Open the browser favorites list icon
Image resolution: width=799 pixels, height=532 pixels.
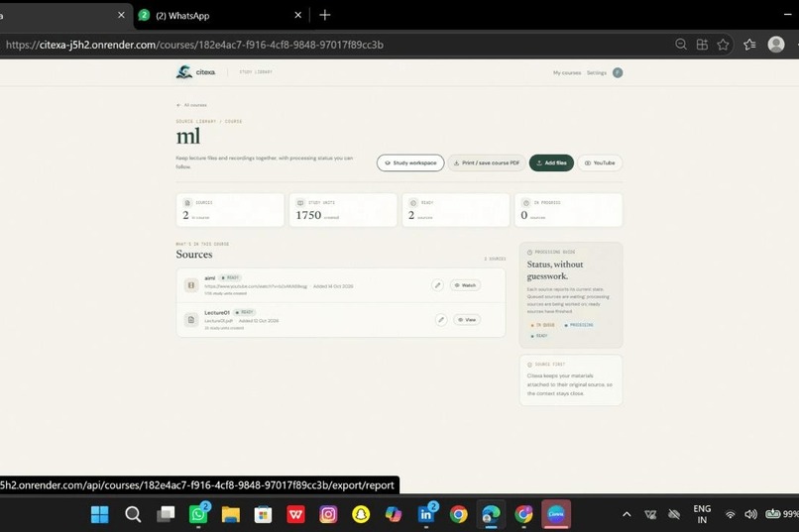[749, 45]
